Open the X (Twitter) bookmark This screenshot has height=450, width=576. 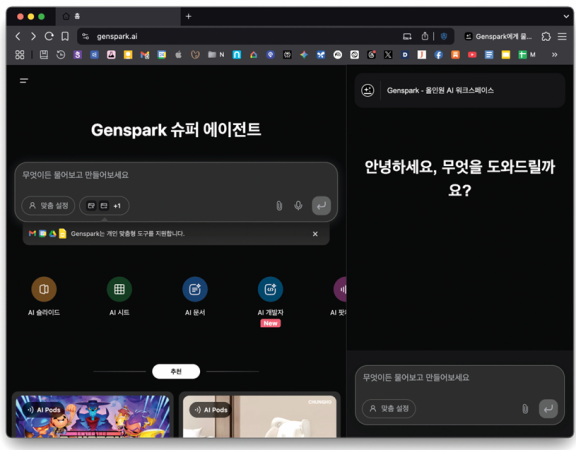388,55
